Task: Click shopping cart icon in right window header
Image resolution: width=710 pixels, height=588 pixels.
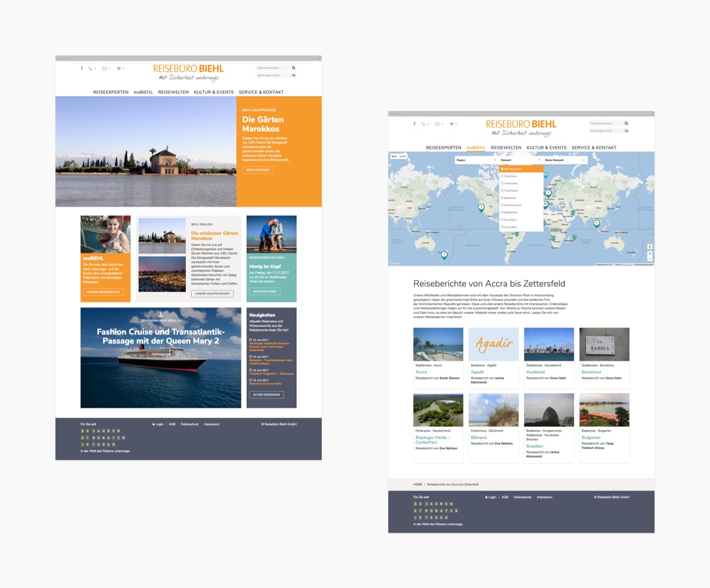Action: (452, 124)
